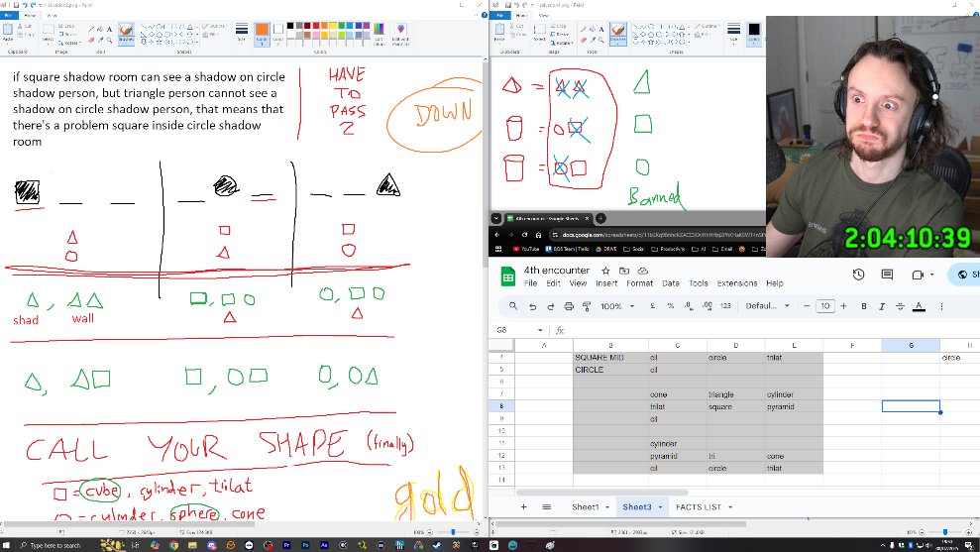Click Share button in Google Sheets
Image resolution: width=980 pixels, height=552 pixels.
(964, 275)
